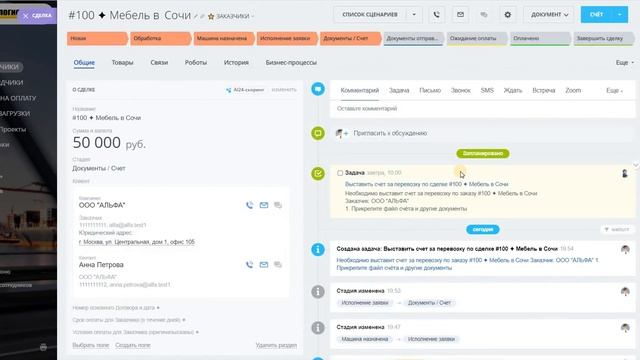Open the Заказчики funnel dropdown

(x=235, y=16)
